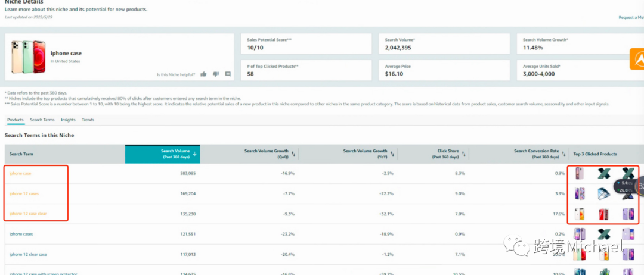Open third clicked product for iphone cases row
This screenshot has height=275, width=644.
pyautogui.click(x=628, y=234)
